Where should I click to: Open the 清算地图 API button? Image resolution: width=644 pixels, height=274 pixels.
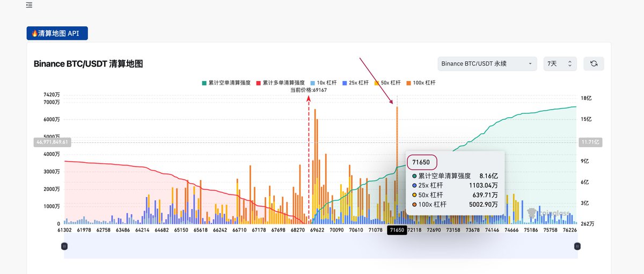point(57,33)
